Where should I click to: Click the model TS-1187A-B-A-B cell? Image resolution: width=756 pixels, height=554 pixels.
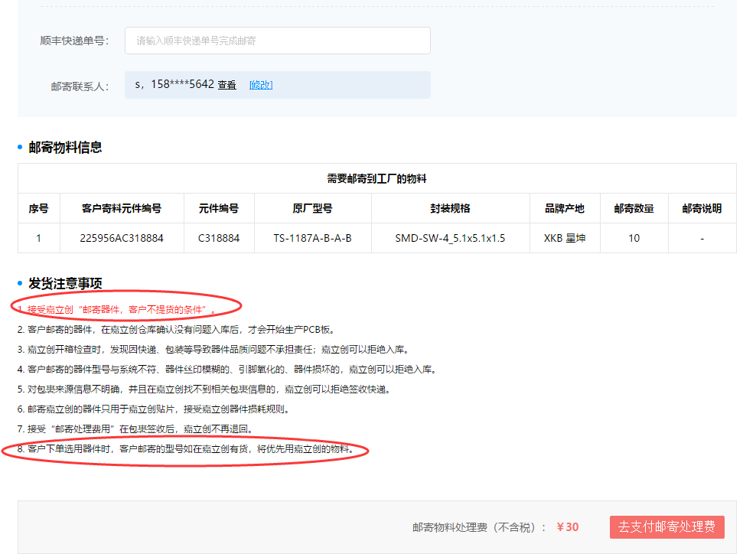(x=312, y=238)
